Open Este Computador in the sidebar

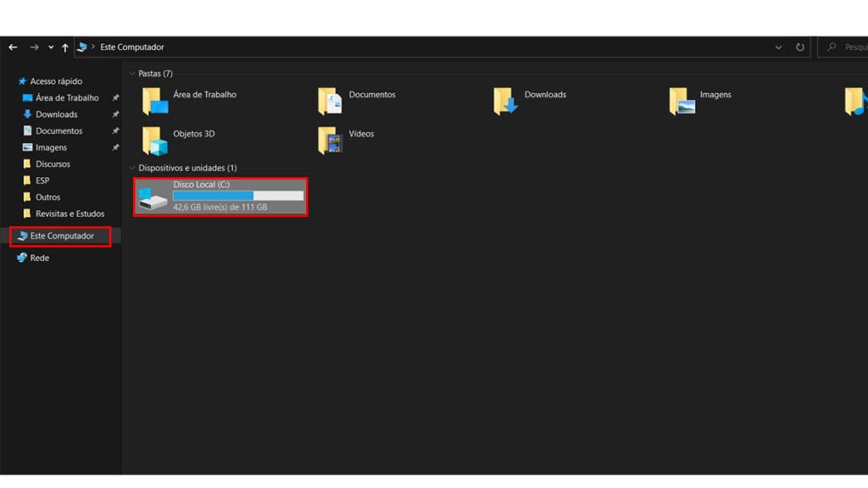pos(60,236)
